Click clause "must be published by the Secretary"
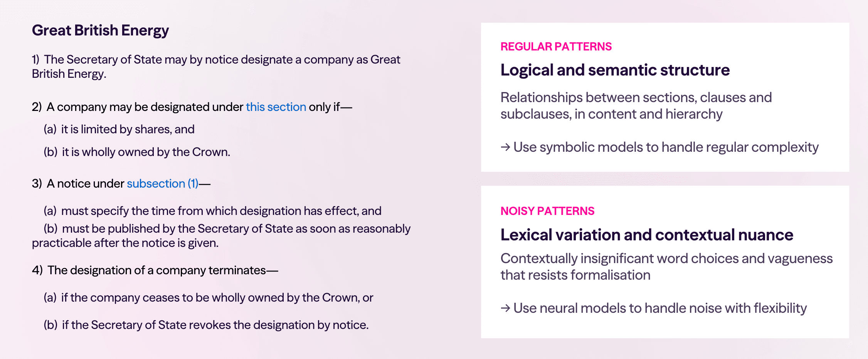 pos(236,229)
